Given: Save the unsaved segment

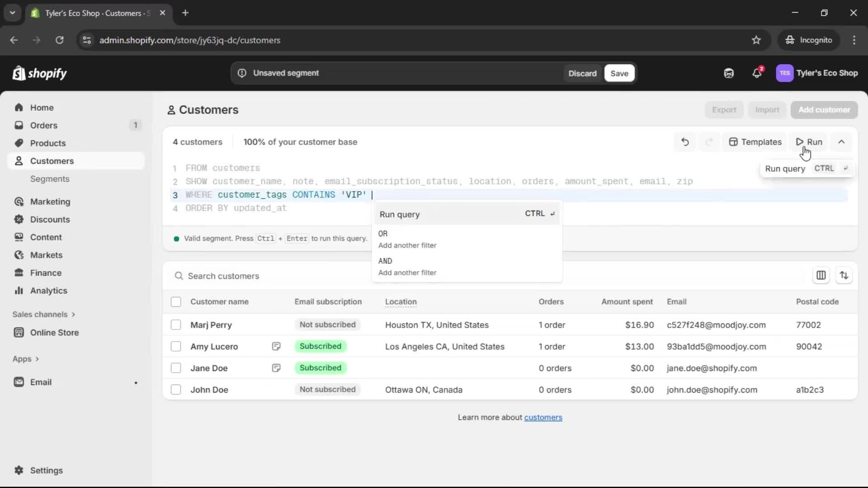Looking at the screenshot, I should coord(619,73).
